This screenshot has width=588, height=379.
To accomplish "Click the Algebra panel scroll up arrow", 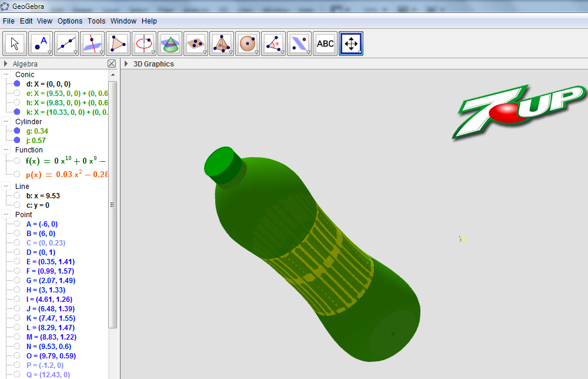I will [113, 75].
